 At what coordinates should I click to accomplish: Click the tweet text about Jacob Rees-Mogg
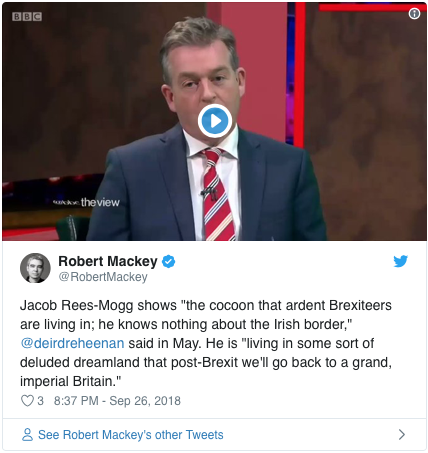[206, 343]
